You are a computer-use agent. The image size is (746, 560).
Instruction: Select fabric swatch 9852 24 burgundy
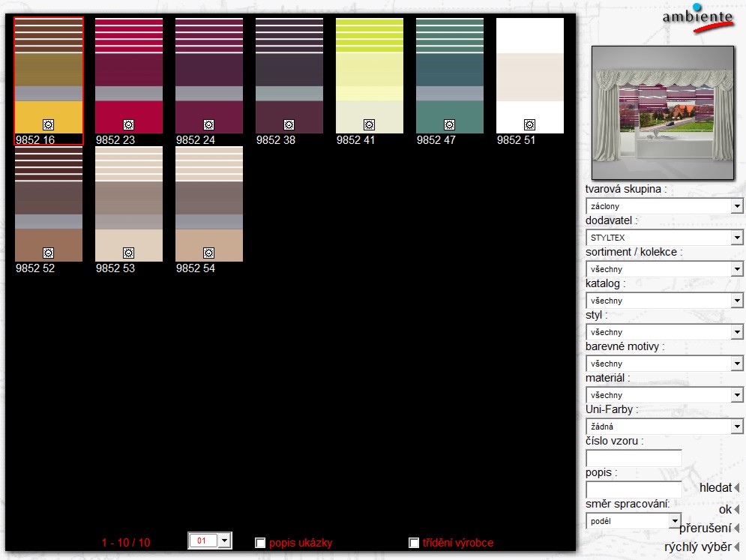coord(209,76)
